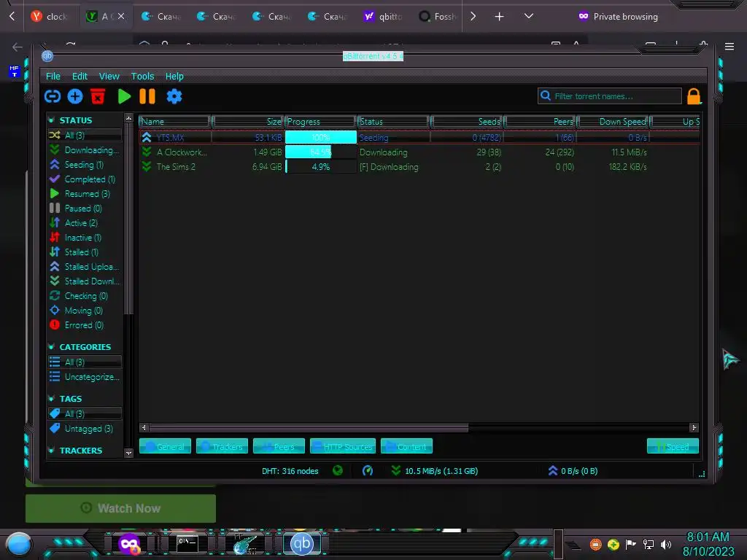Select the Inactive (1) filter
This screenshot has width=747, height=560.
coord(85,238)
